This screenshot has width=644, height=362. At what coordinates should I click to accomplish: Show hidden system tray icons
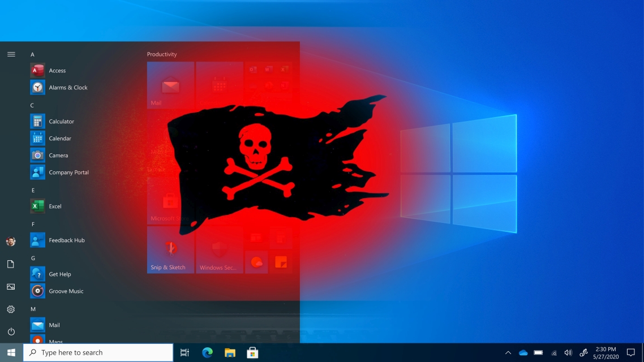click(x=508, y=353)
